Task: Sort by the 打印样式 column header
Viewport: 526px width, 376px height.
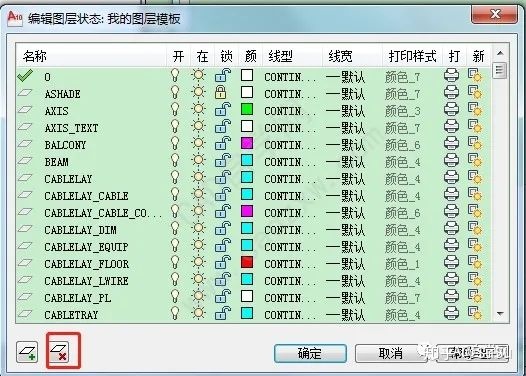Action: pyautogui.click(x=413, y=56)
